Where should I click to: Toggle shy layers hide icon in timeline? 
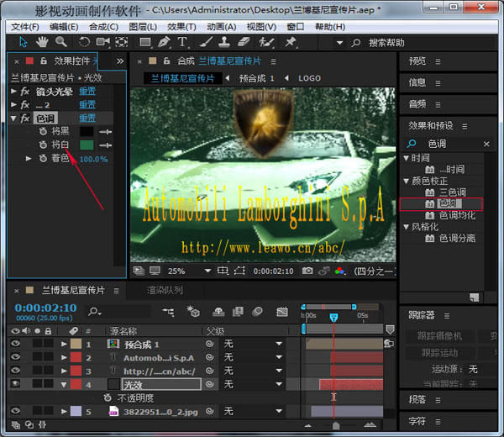click(x=218, y=311)
